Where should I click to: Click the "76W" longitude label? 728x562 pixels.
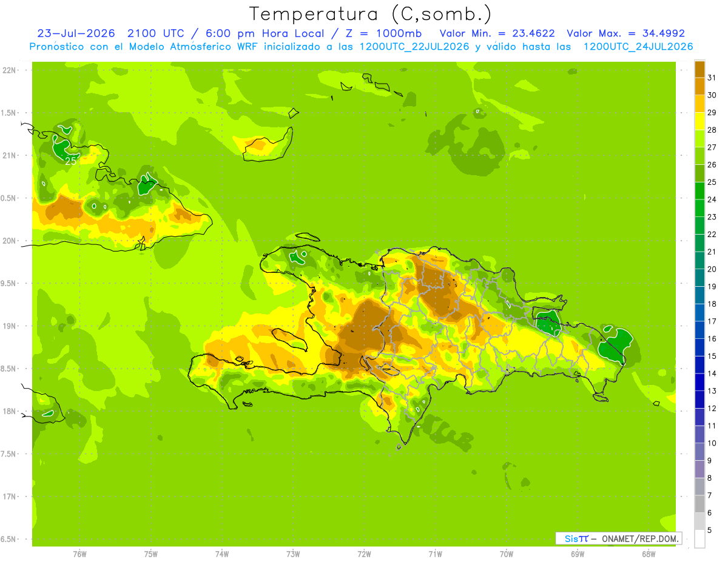click(x=79, y=554)
